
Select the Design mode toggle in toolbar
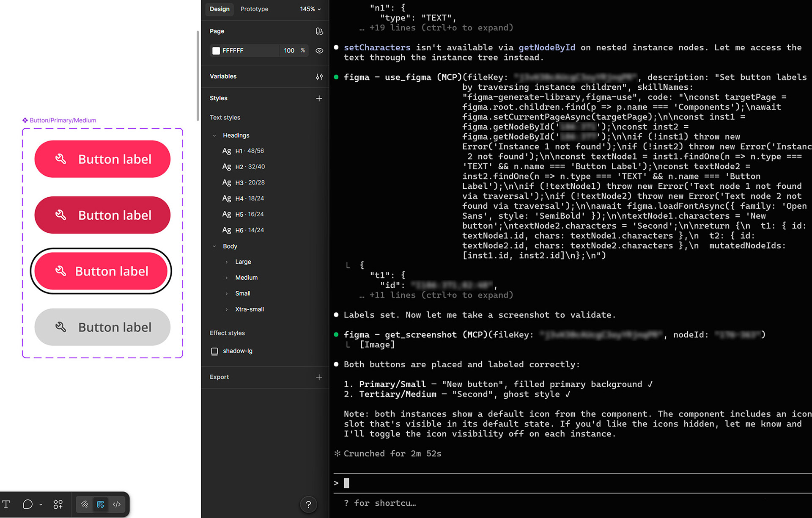pos(101,504)
